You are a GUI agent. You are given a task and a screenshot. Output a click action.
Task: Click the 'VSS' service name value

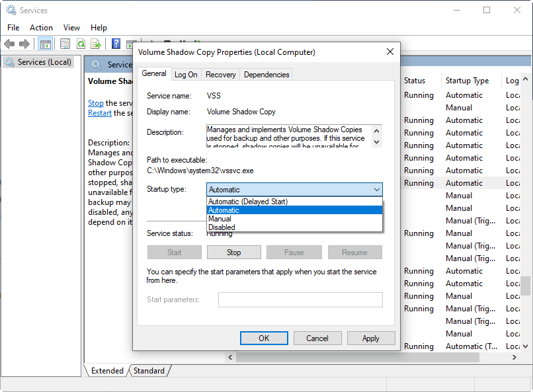coord(214,96)
